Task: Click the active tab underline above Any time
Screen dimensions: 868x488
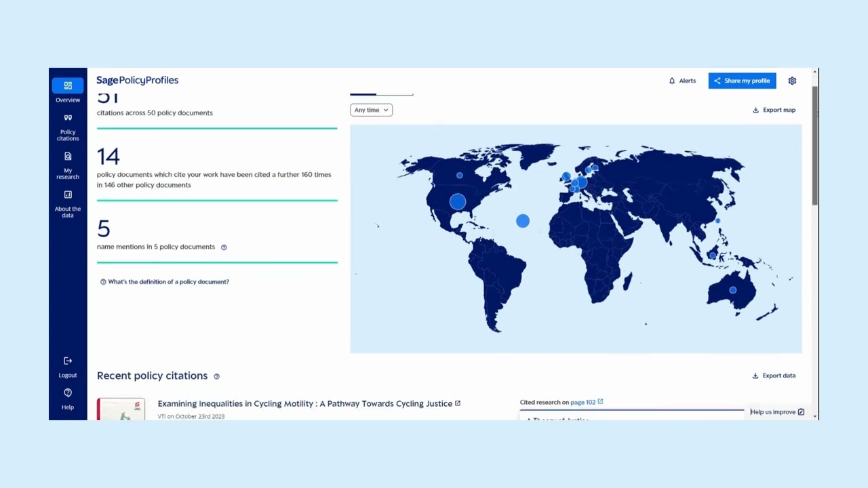Action: (x=363, y=95)
